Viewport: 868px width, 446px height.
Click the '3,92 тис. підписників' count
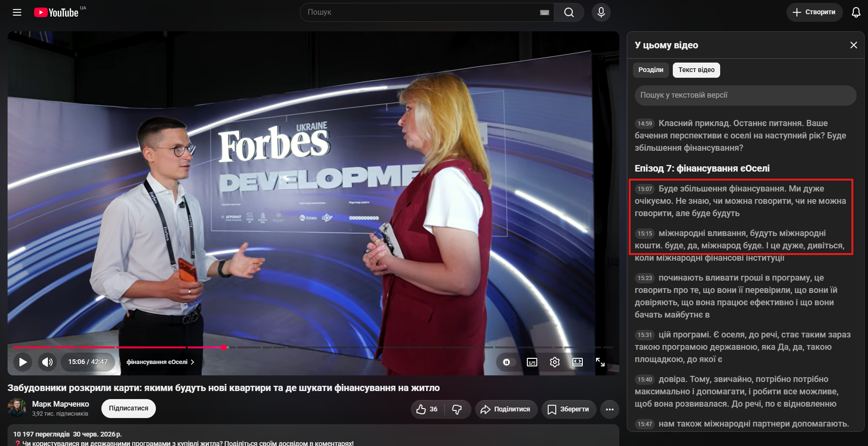click(60, 414)
